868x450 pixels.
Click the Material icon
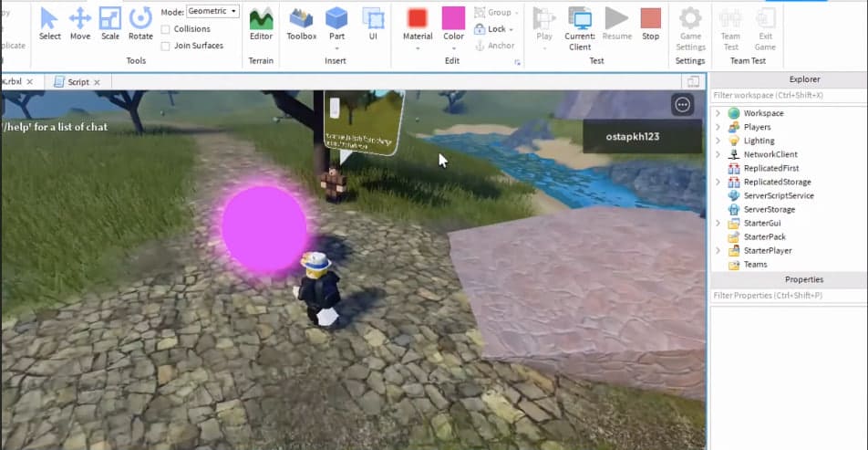pos(418,18)
